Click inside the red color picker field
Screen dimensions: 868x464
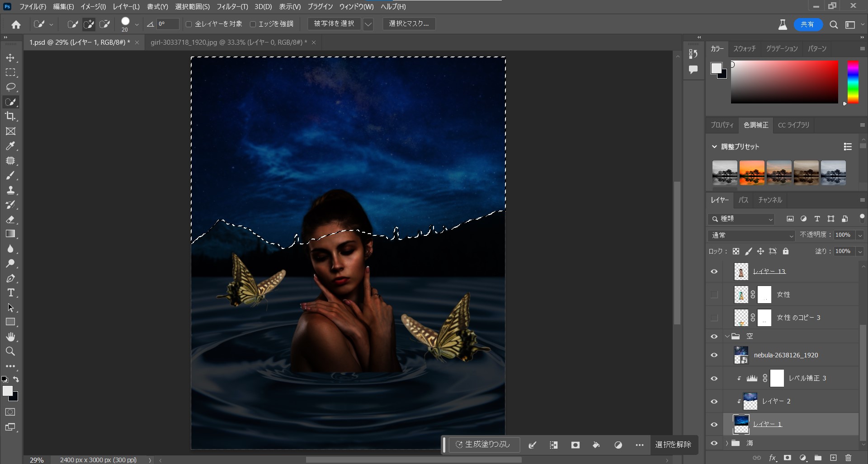tap(784, 82)
